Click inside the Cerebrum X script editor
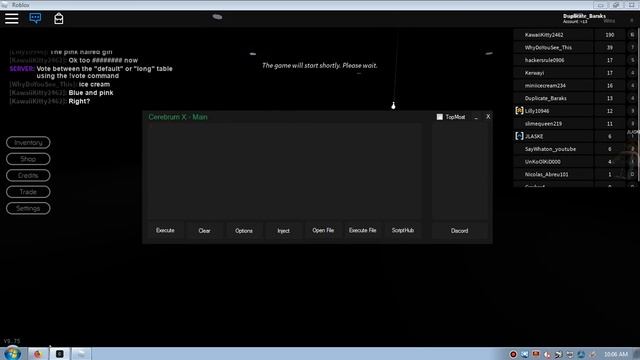The height and width of the screenshot is (360, 640). (284, 171)
